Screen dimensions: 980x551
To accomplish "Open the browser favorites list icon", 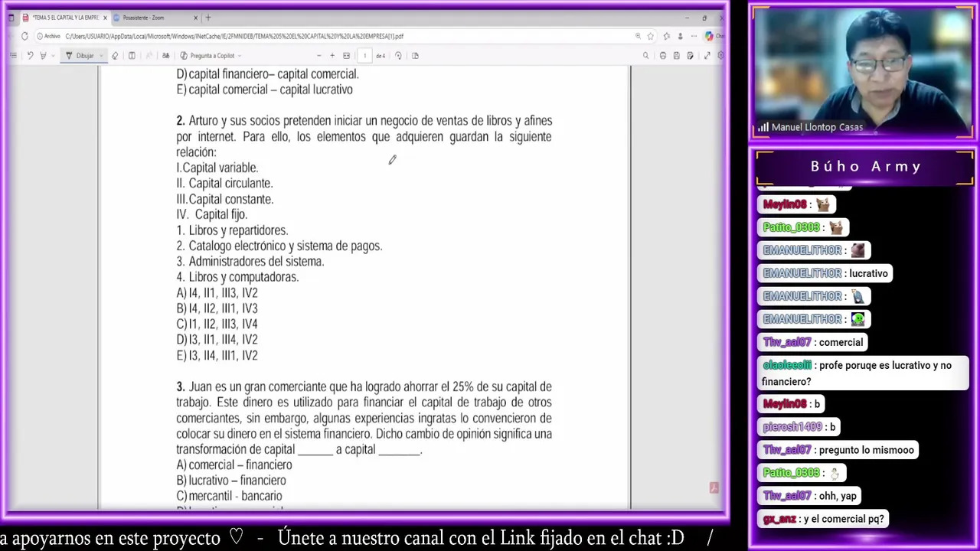I will pyautogui.click(x=667, y=36).
